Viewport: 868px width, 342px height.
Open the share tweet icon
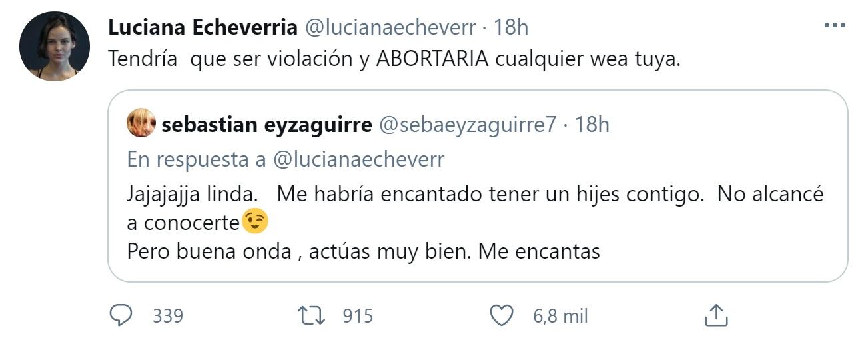click(716, 315)
